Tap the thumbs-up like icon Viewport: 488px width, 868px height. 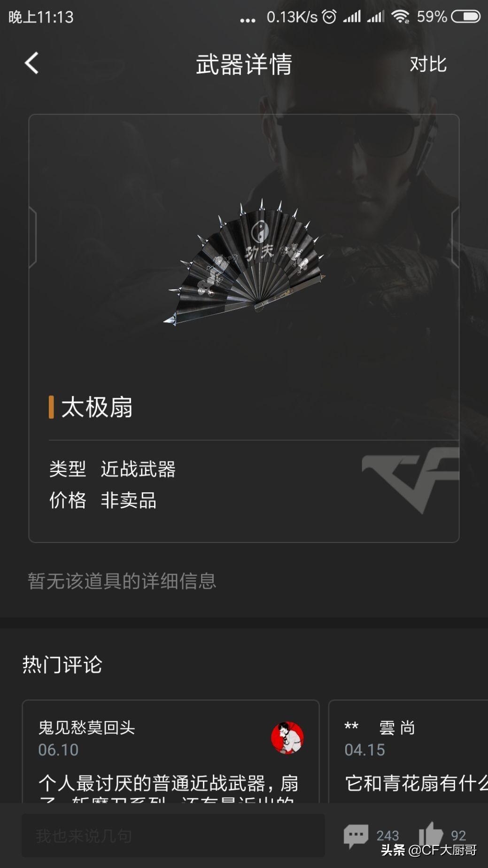[431, 835]
